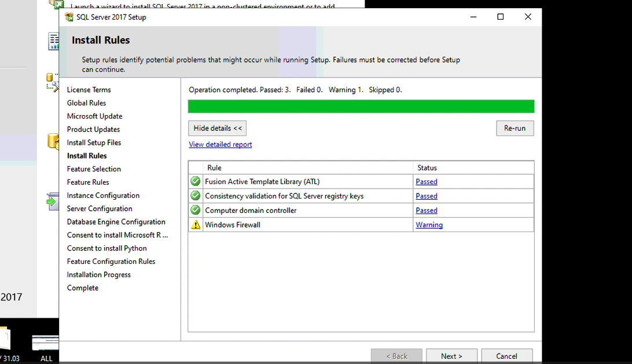
Task: Open the Passed status link for Fusion ATL
Action: coord(427,181)
